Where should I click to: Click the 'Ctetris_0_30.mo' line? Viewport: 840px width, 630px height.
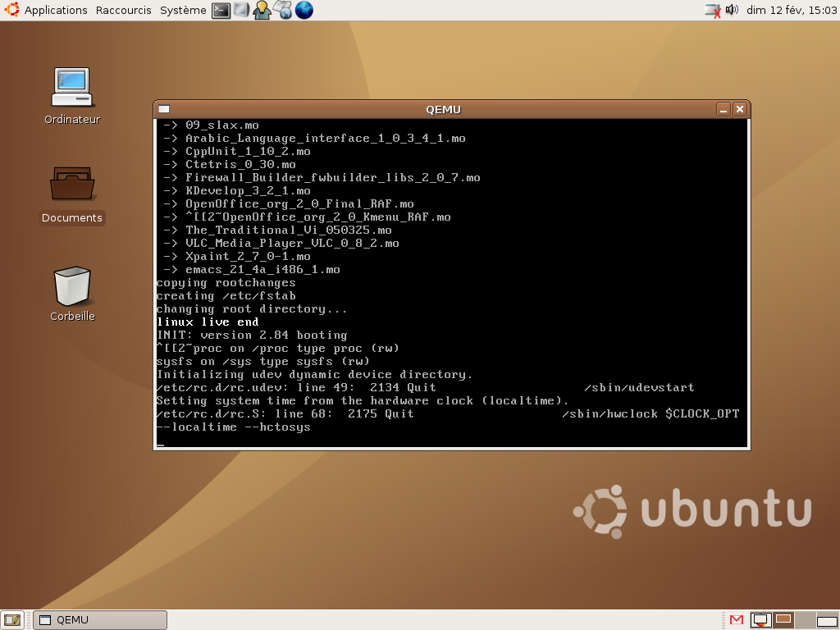click(240, 165)
